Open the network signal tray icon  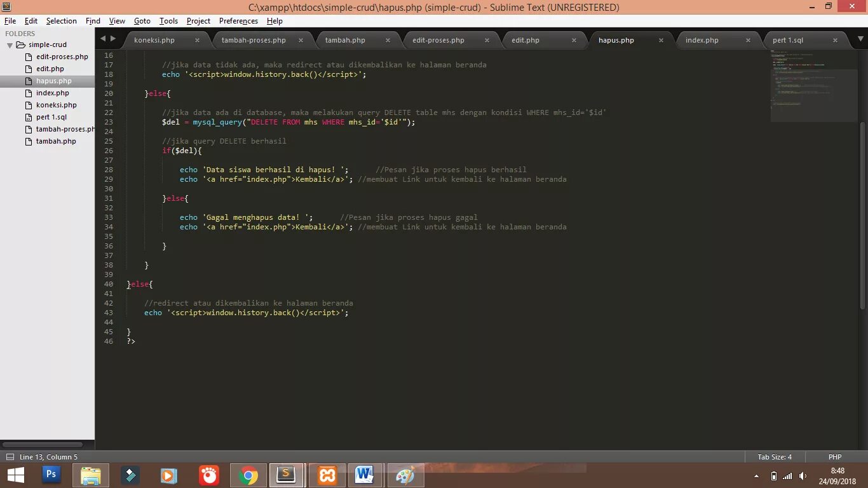(x=788, y=476)
